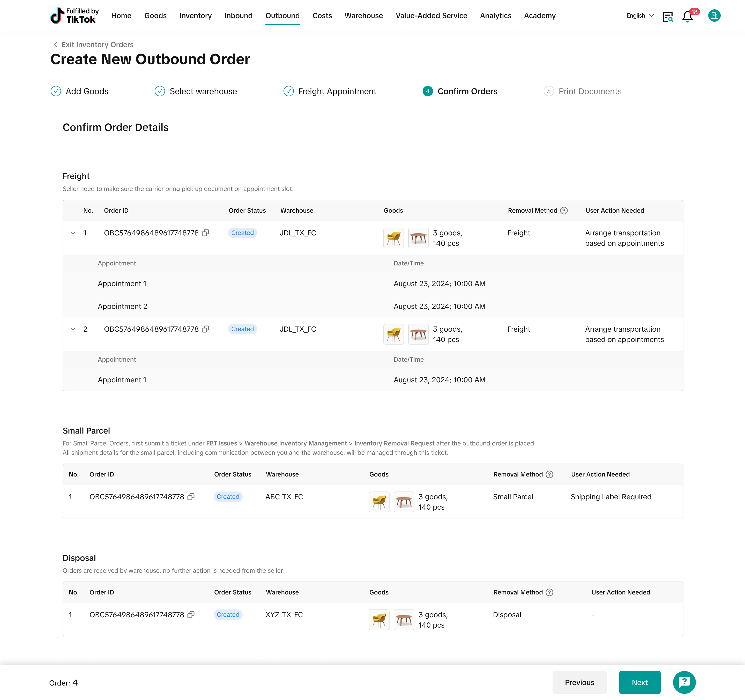Collapse Freight order row 1 appointments
Viewport: 745px width, 700px height.
[73, 233]
